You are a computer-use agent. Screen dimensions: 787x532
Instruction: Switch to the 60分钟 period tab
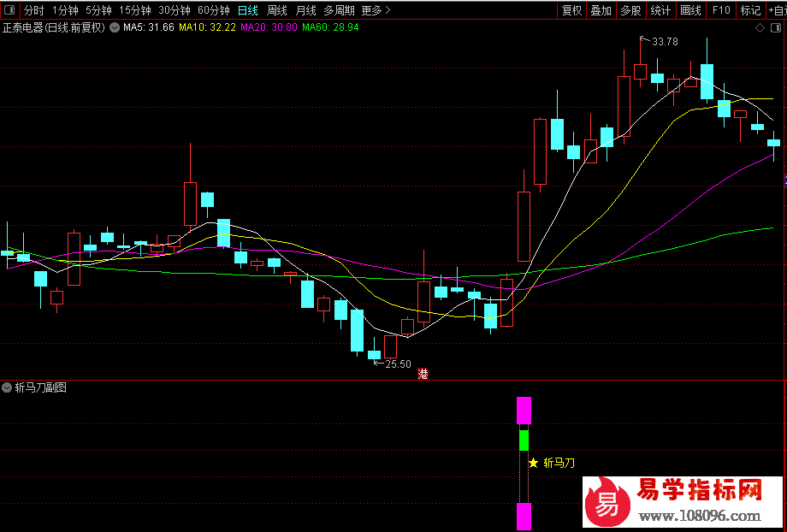(213, 10)
